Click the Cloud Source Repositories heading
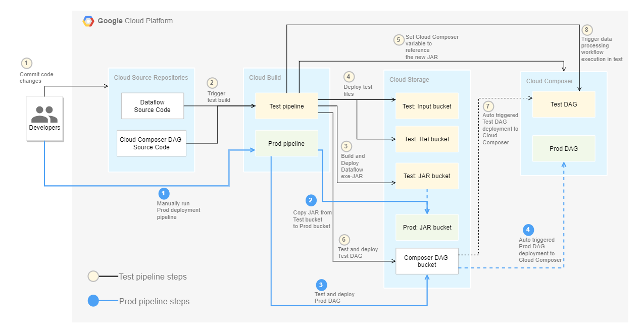The image size is (644, 332). tap(151, 78)
